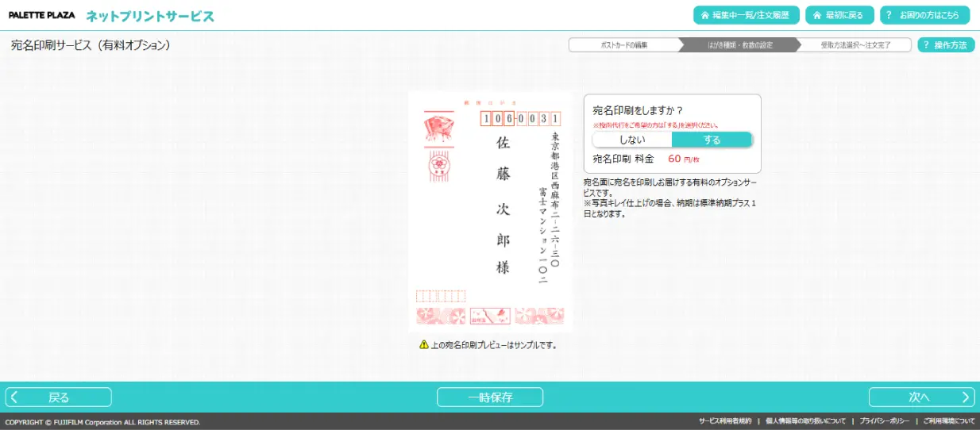
Task: Click the copyright FUJIFILM Corporation text
Action: [x=102, y=422]
